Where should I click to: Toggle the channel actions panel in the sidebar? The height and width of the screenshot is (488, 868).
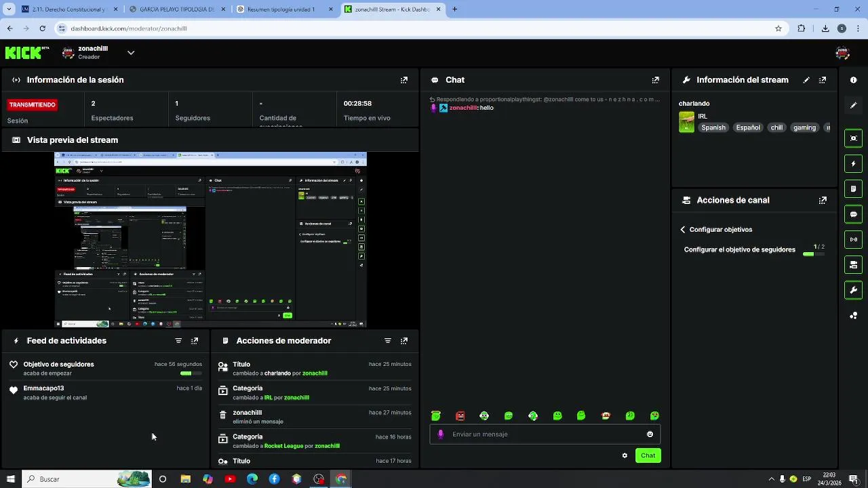pyautogui.click(x=853, y=264)
